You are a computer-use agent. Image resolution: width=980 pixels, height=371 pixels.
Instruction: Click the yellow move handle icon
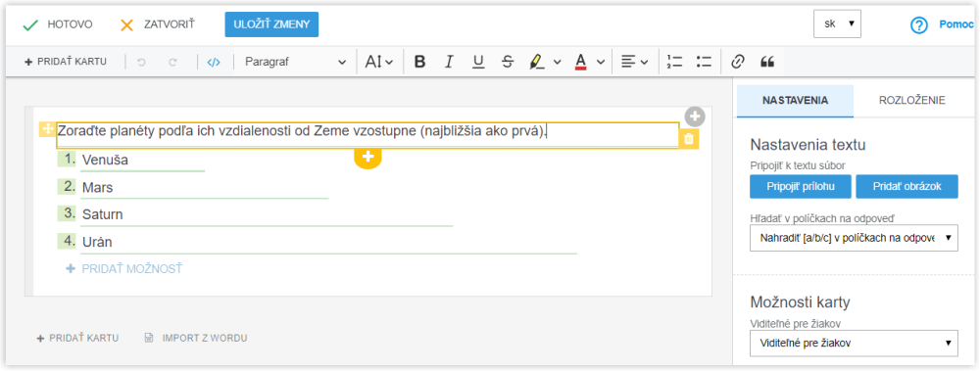pyautogui.click(x=47, y=129)
